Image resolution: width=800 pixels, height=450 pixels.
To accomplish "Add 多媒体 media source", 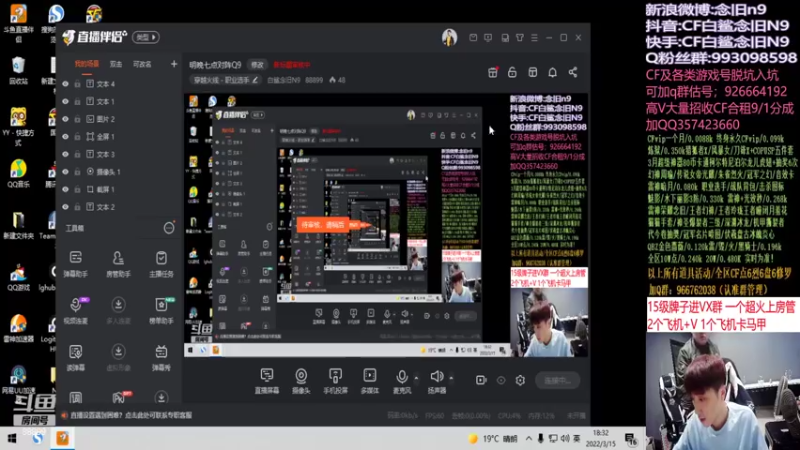I will click(370, 381).
